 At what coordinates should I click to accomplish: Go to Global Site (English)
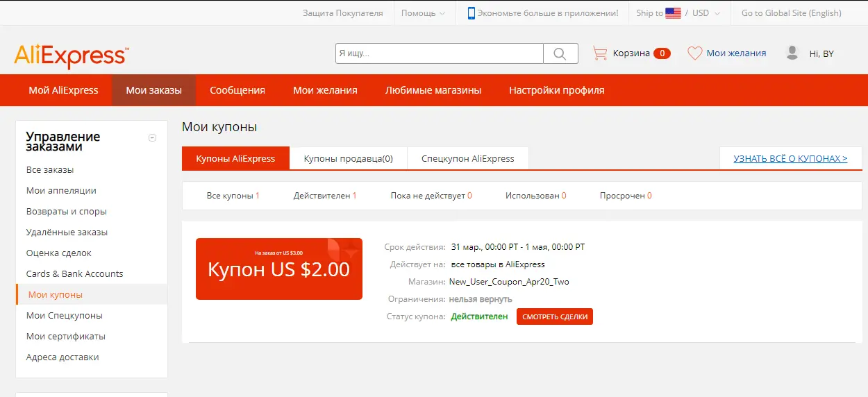791,12
